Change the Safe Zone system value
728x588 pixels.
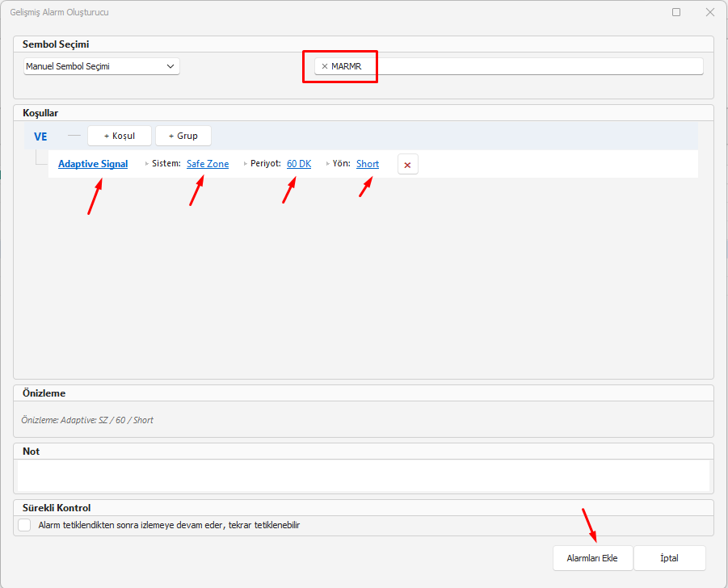tap(208, 164)
